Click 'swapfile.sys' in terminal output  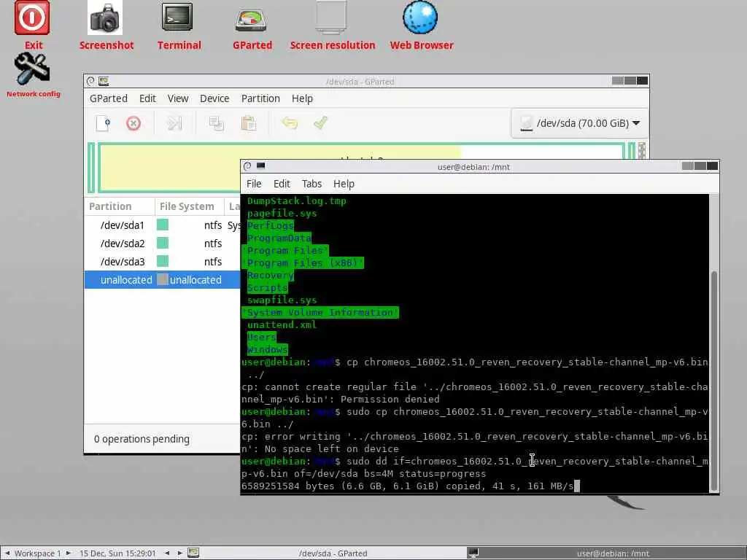(x=282, y=300)
